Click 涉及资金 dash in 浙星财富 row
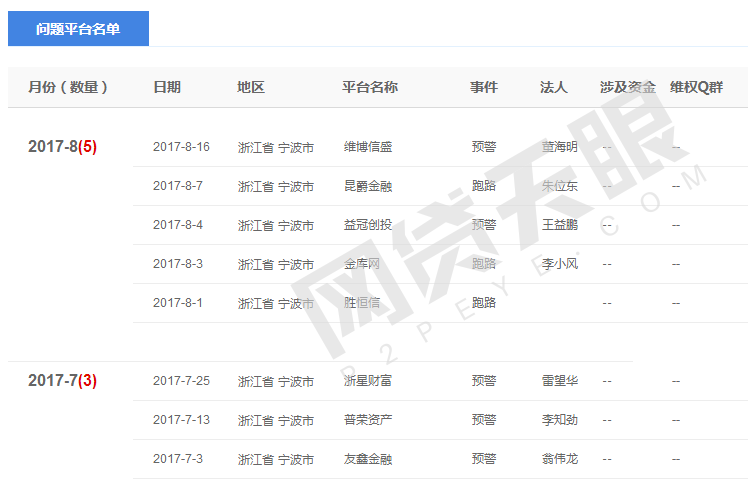This screenshot has width=748, height=483. (607, 381)
